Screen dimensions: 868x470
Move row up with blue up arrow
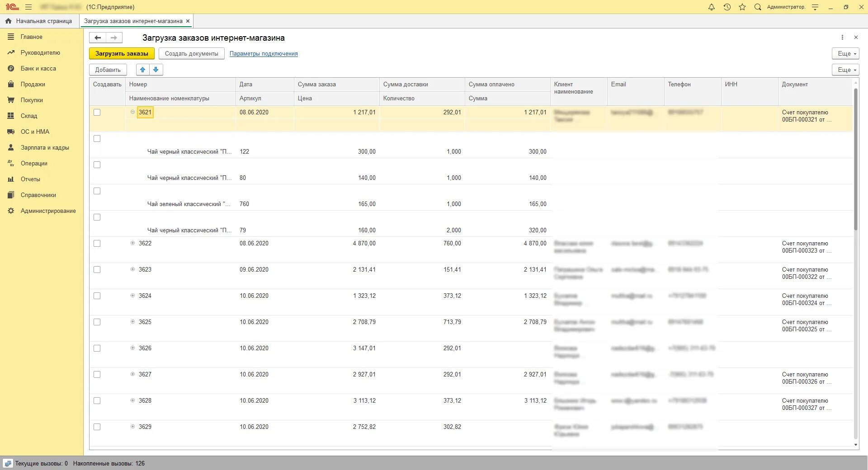point(142,70)
